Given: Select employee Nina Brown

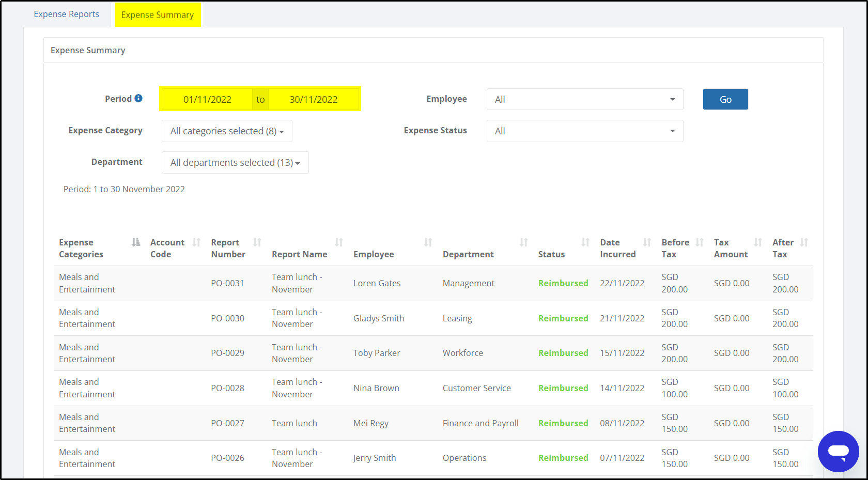Looking at the screenshot, I should click(376, 388).
